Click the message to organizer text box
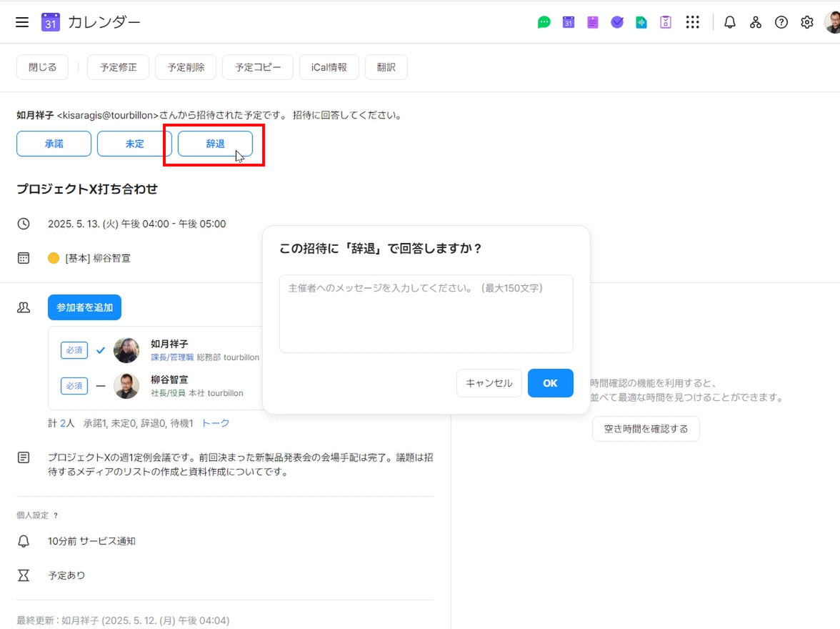The image size is (840, 629). click(426, 313)
